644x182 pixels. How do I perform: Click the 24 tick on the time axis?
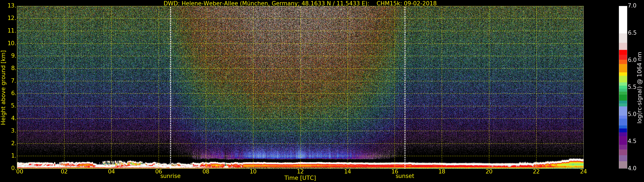(x=583, y=172)
